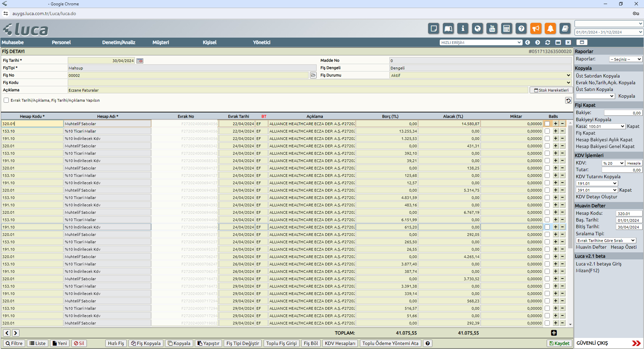Image resolution: width=644 pixels, height=349 pixels.
Task: Open the sticky note icon
Action: (434, 29)
